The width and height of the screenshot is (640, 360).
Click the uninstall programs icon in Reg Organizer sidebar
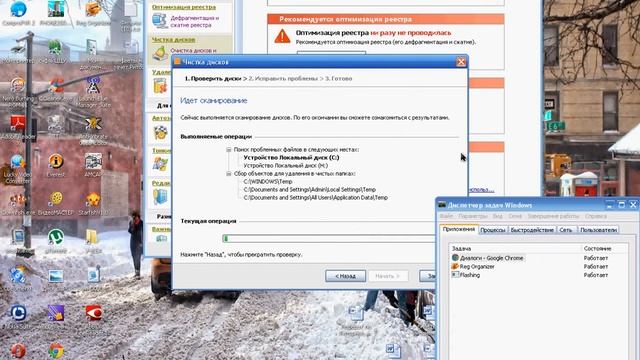(x=160, y=85)
